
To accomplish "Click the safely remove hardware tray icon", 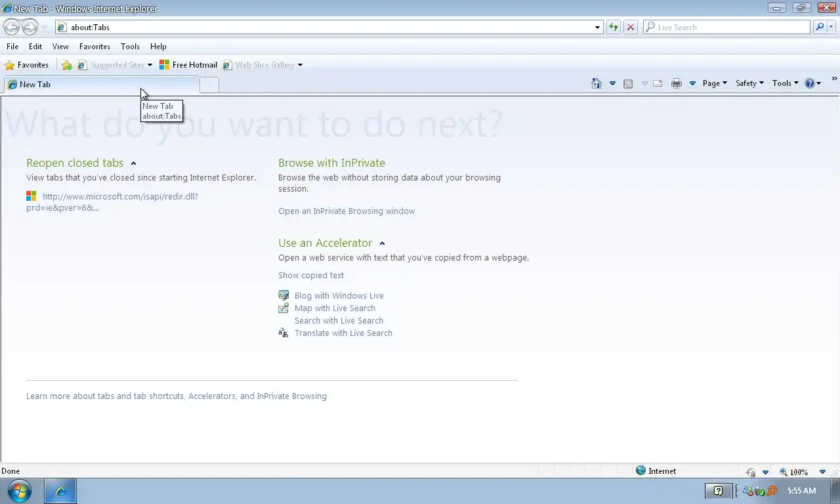I will tap(760, 491).
